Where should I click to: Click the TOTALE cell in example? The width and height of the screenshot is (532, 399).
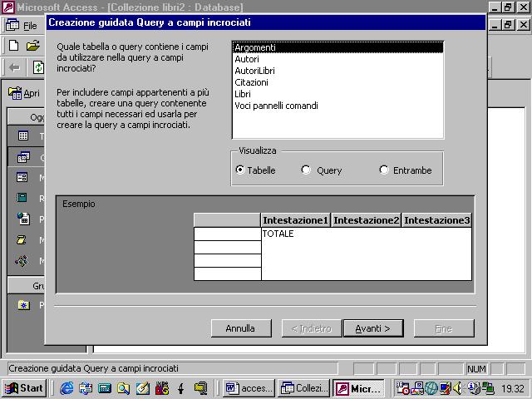point(278,234)
